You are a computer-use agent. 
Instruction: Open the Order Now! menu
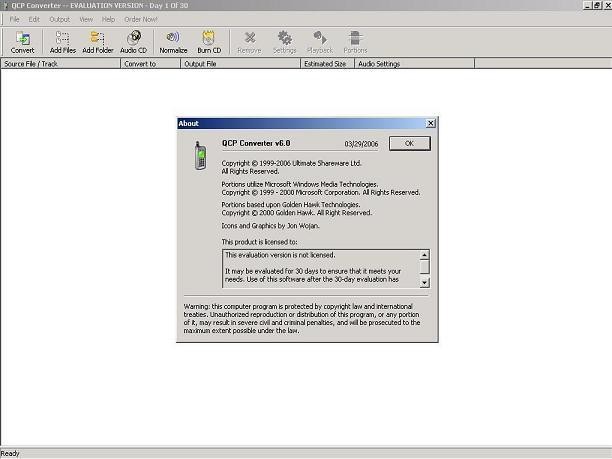pos(141,19)
